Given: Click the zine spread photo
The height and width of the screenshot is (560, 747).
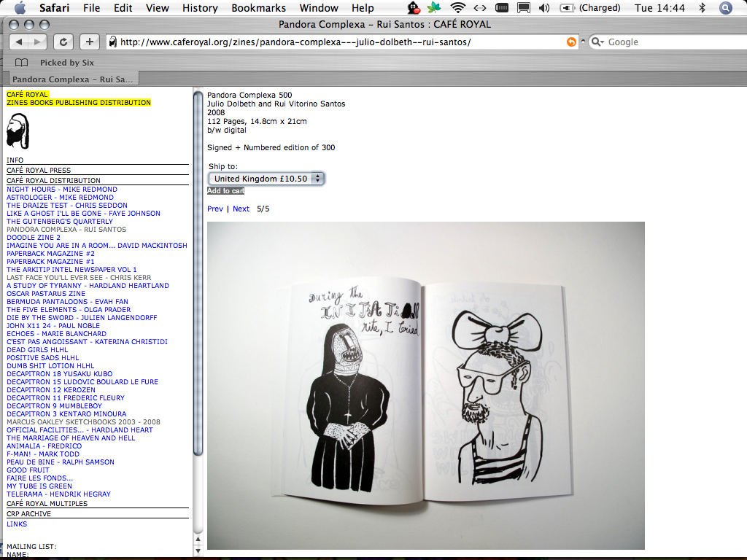Looking at the screenshot, I should point(426,385).
